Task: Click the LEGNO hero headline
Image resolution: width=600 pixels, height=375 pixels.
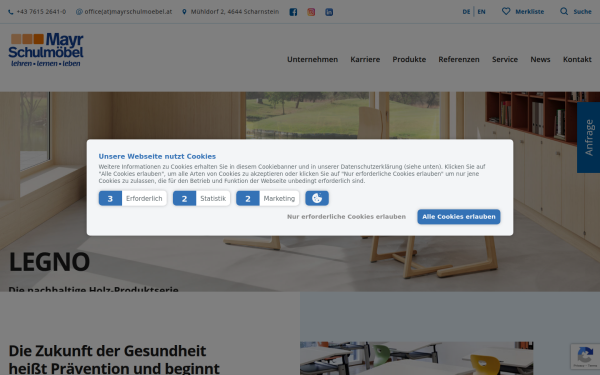Action: [49, 262]
